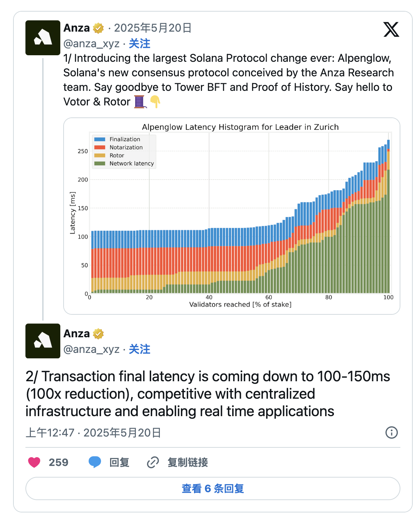The width and height of the screenshot is (420, 519).
Task: Click 查看 6 条回复 button
Action: click(213, 488)
